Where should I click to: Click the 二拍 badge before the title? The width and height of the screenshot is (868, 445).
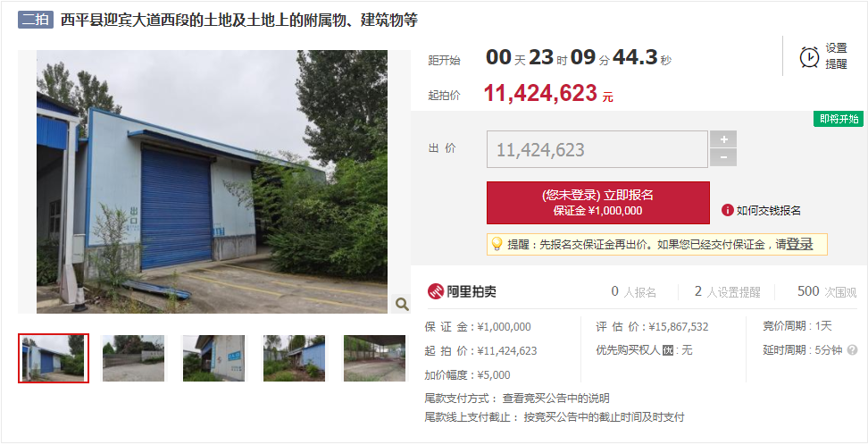coord(36,20)
